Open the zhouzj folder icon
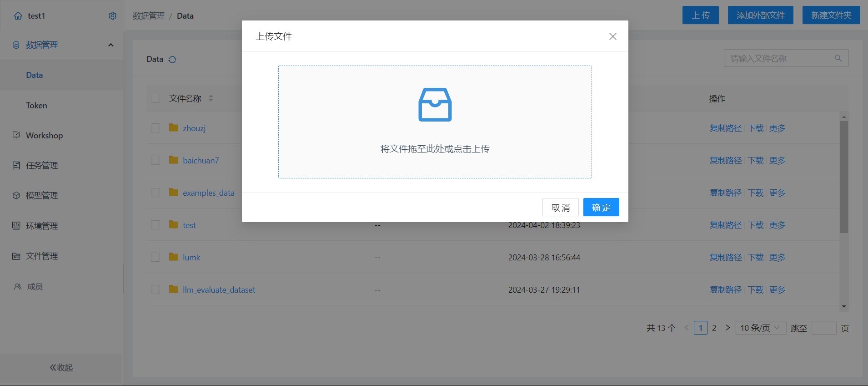The image size is (868, 386). point(173,128)
